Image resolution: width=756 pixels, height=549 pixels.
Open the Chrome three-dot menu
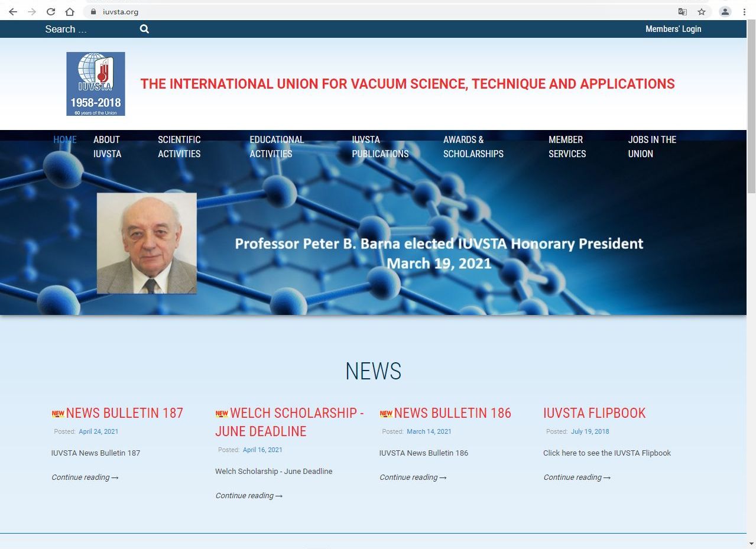pyautogui.click(x=744, y=12)
